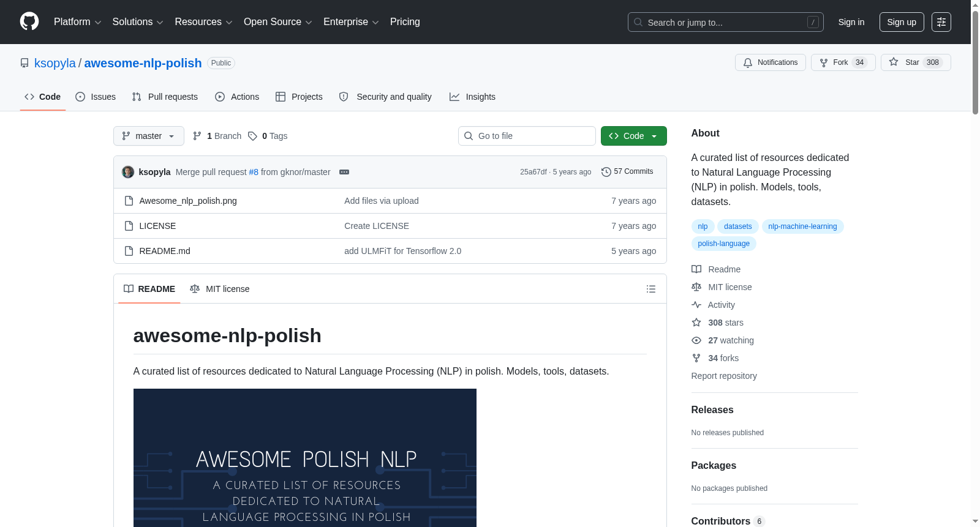The height and width of the screenshot is (527, 980).
Task: Click the Report repository link
Action: [x=724, y=376]
